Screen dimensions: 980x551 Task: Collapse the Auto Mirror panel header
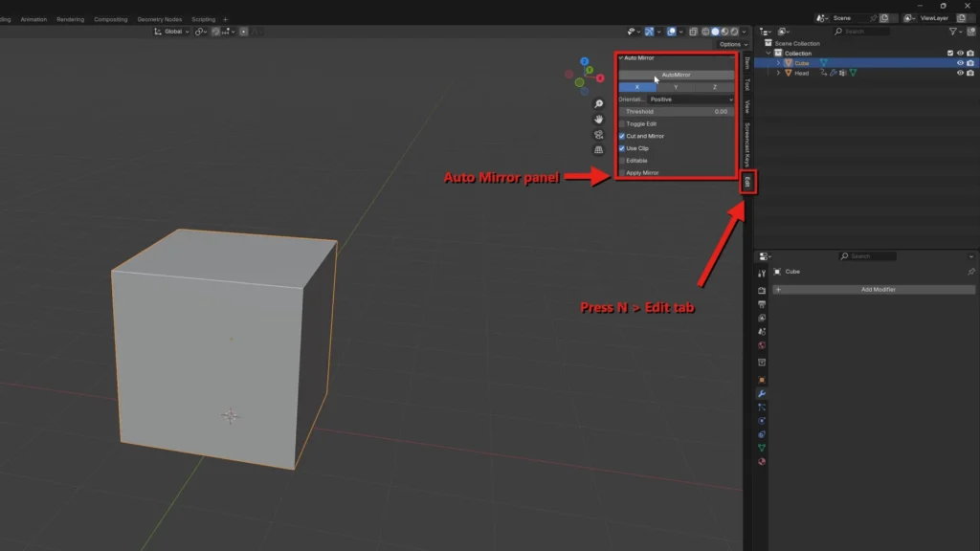[636, 58]
